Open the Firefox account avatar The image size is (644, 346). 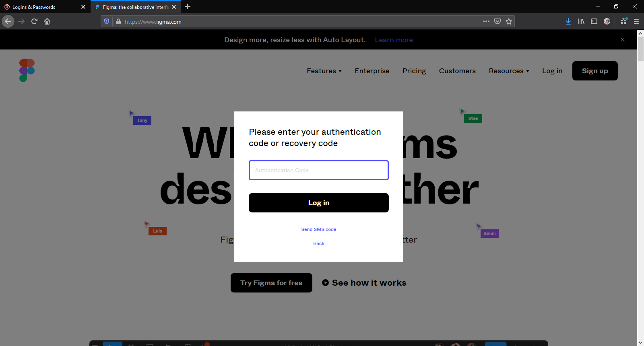(x=607, y=21)
